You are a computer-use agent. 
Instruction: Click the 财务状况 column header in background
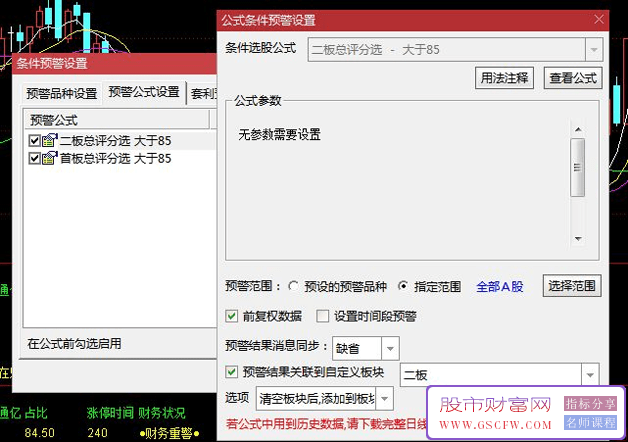[x=162, y=413]
